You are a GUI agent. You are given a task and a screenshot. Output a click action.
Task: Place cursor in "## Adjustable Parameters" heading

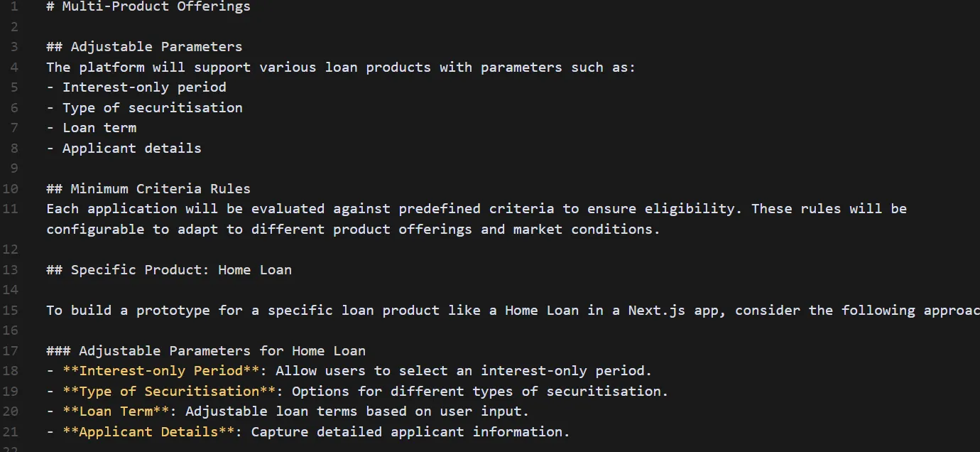coord(144,47)
